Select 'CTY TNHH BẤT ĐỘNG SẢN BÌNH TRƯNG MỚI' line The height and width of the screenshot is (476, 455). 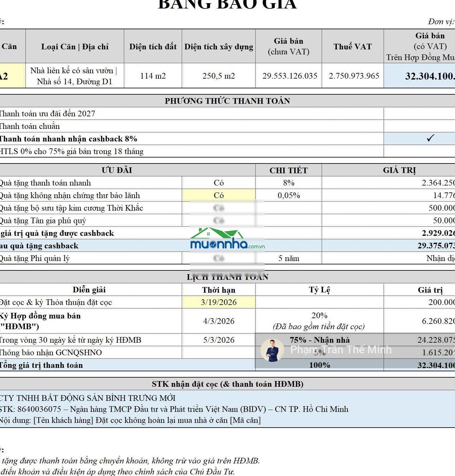88,398
